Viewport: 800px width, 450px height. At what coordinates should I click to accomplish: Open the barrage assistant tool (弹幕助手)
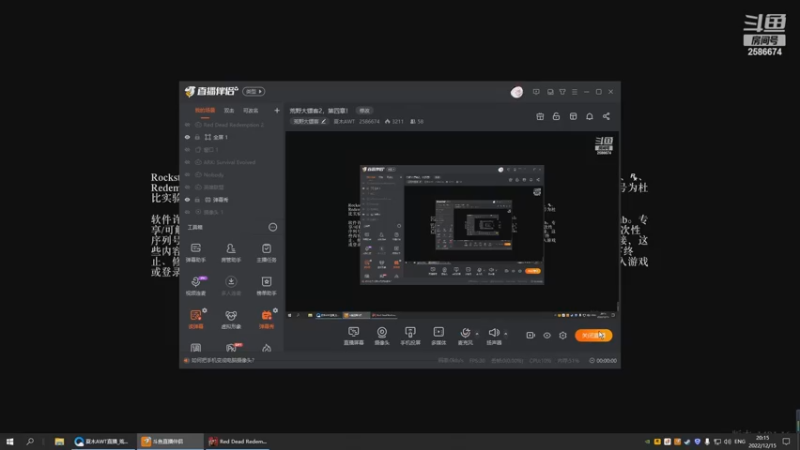[195, 253]
